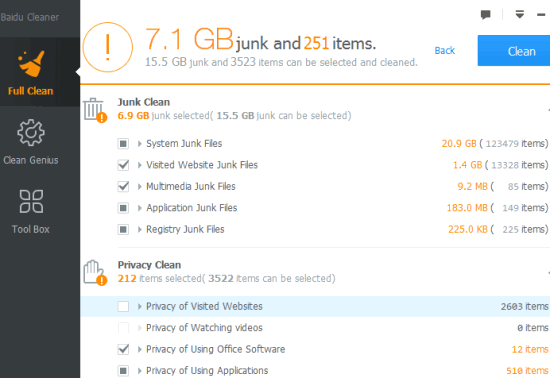550x378 pixels.
Task: Toggle System Junk Files checkbox
Action: [123, 144]
